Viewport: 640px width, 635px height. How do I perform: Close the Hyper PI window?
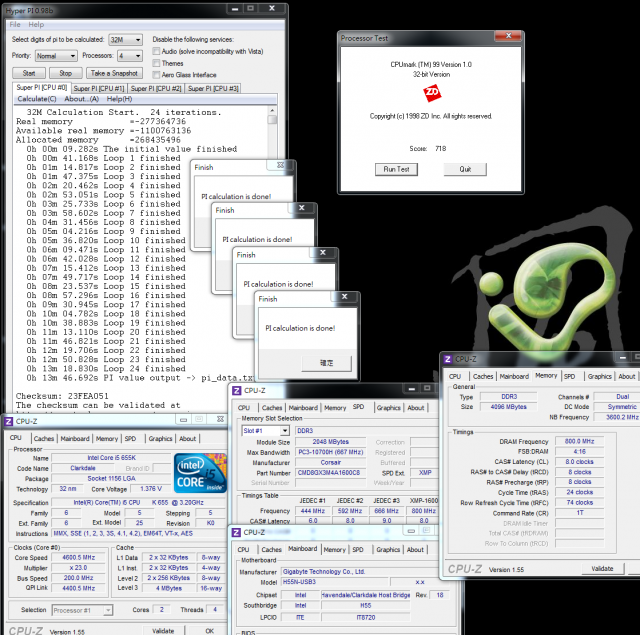tap(272, 9)
